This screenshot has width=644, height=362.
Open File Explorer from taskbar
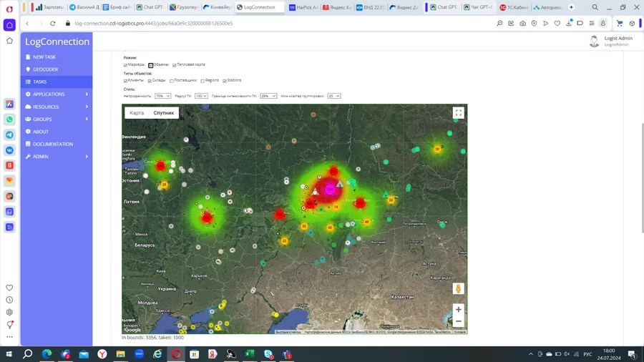[120, 354]
